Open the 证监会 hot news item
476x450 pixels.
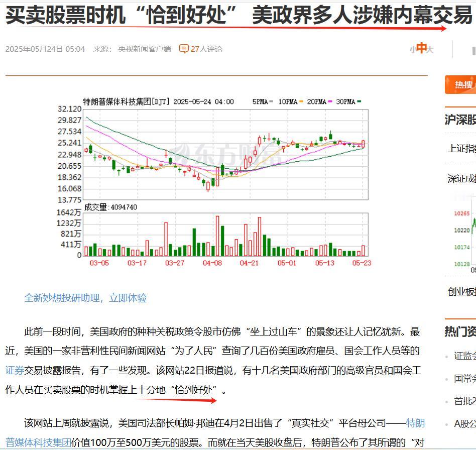coord(465,356)
